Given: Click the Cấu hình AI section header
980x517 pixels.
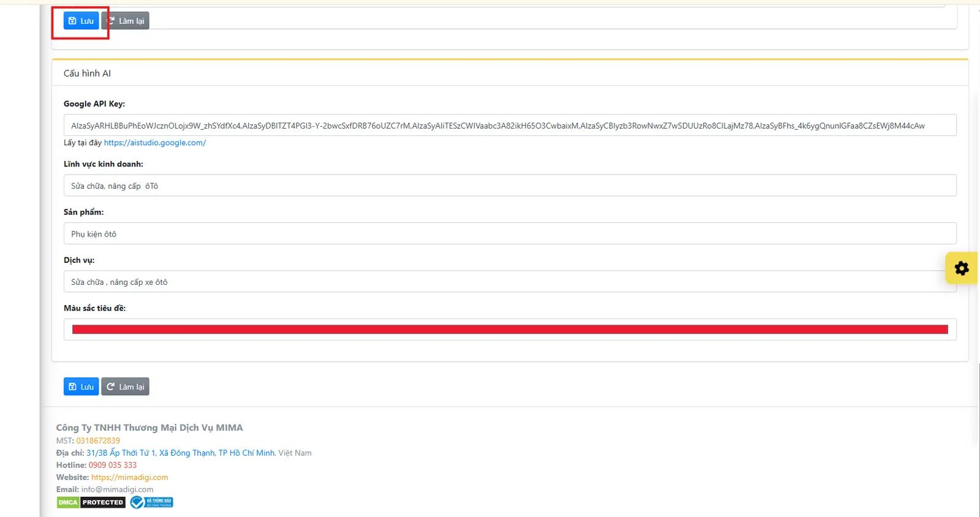Looking at the screenshot, I should [87, 73].
